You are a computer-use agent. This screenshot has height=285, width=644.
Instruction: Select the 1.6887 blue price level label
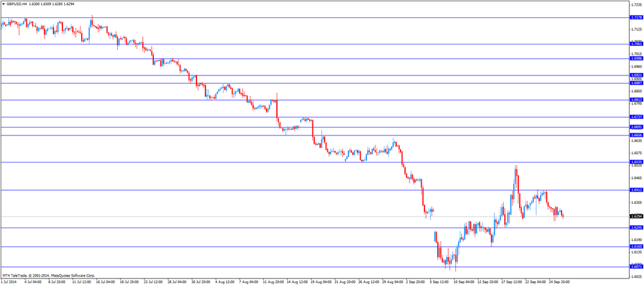pos(636,83)
